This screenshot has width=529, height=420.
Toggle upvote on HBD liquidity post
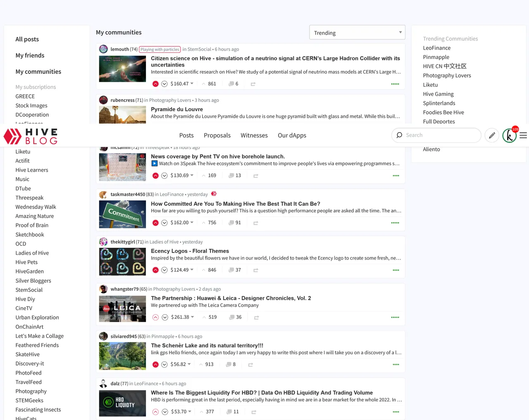click(155, 412)
